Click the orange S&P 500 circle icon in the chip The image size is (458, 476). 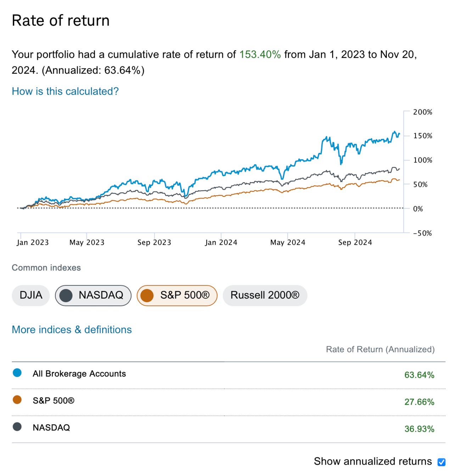[x=147, y=295]
